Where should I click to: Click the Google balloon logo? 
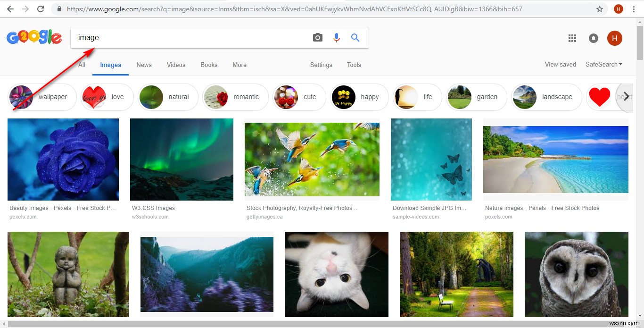pos(34,37)
